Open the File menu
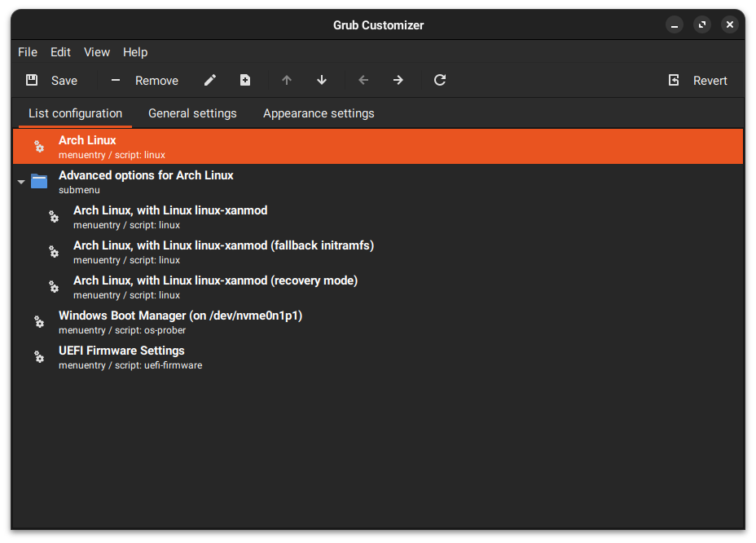756x543 pixels. [28, 52]
